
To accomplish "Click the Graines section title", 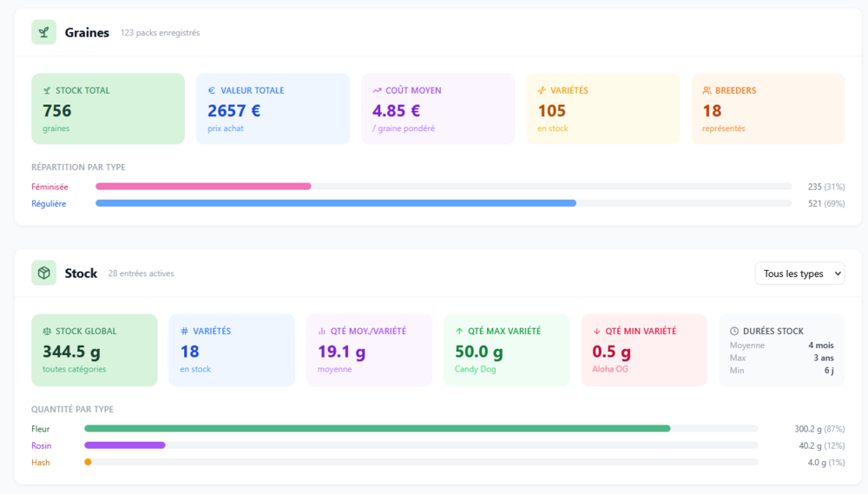I will pyautogui.click(x=87, y=33).
